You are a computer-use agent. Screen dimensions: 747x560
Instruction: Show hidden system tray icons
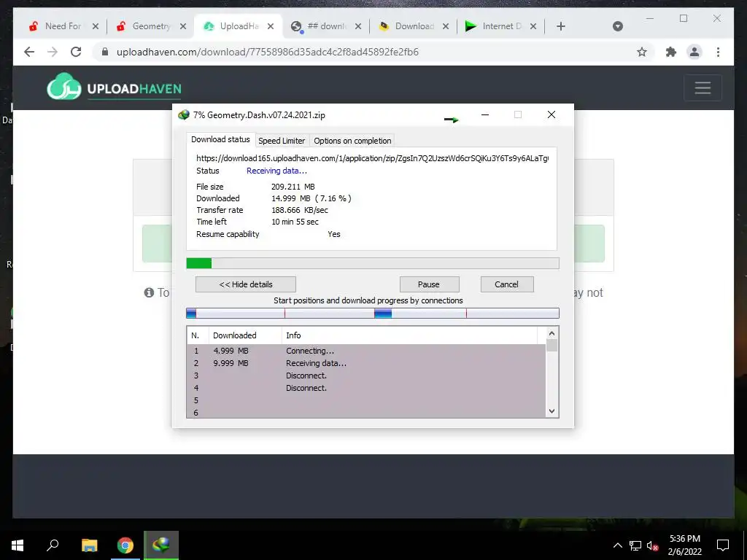coord(617,545)
